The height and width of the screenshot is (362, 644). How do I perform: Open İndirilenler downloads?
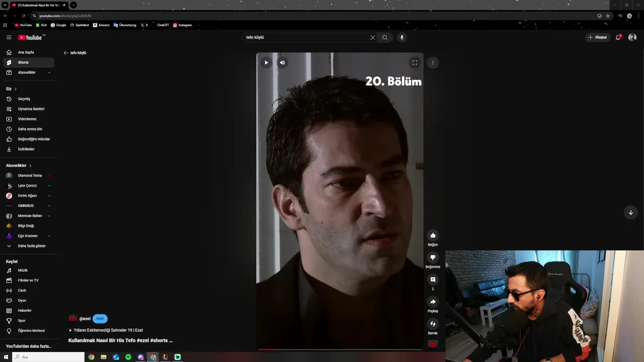click(29, 149)
